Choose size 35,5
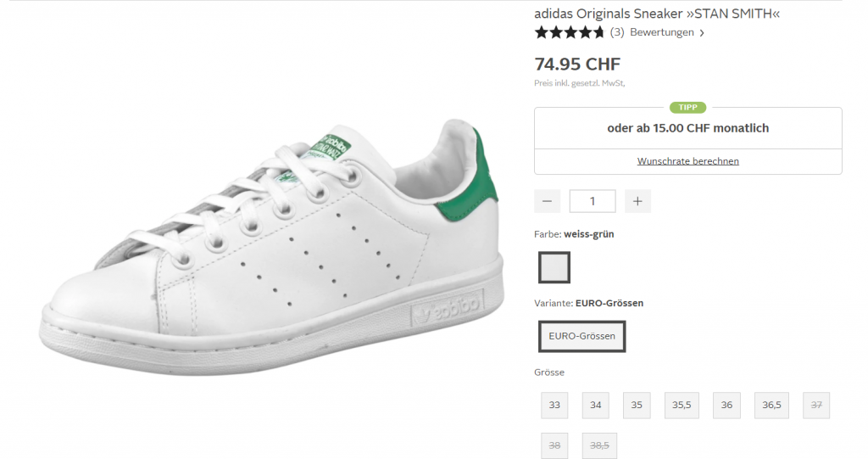Screen dimensions: 868x459 coord(682,405)
